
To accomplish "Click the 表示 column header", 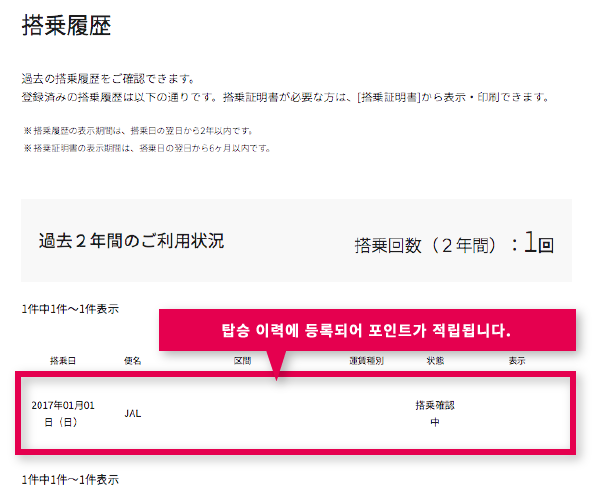I will click(x=517, y=361).
